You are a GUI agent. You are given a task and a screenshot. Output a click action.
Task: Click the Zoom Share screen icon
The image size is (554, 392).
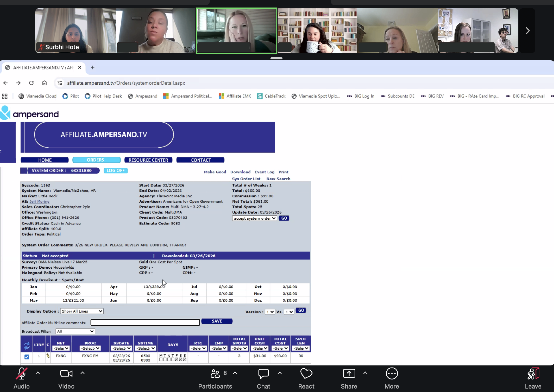349,374
